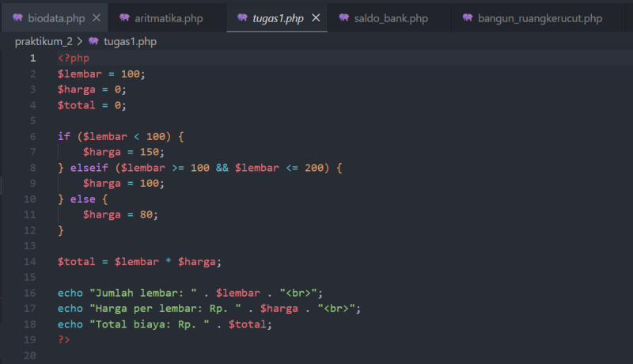Click '$harga = 80;' statement
633x364 pixels.
[x=120, y=214]
